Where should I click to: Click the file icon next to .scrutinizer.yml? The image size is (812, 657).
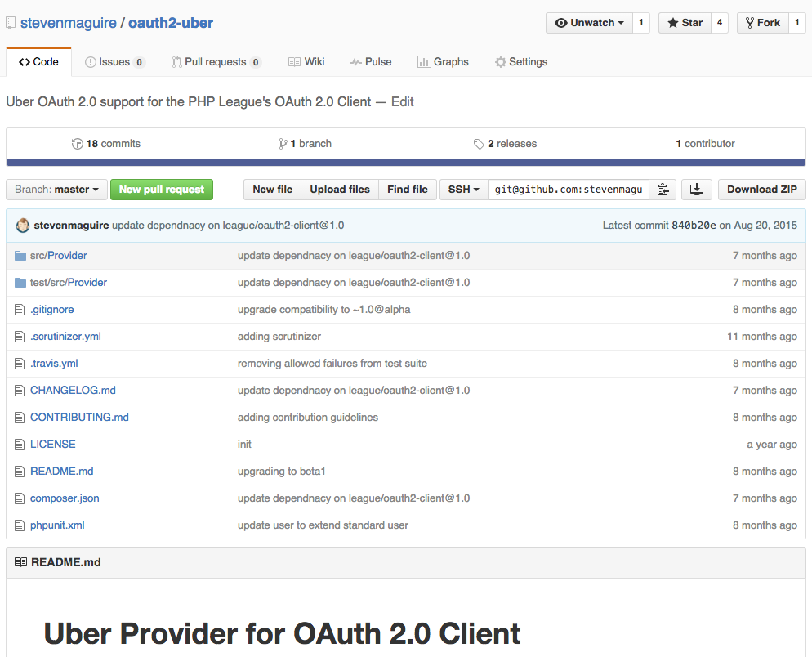coord(20,337)
